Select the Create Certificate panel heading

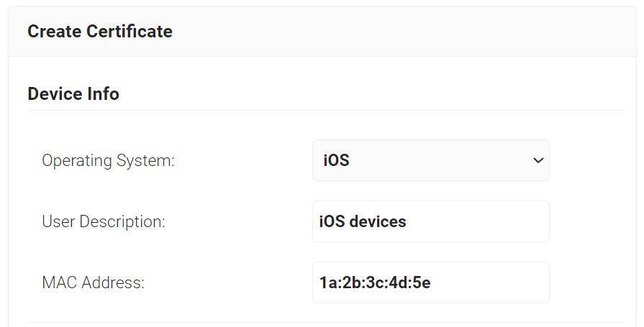100,32
